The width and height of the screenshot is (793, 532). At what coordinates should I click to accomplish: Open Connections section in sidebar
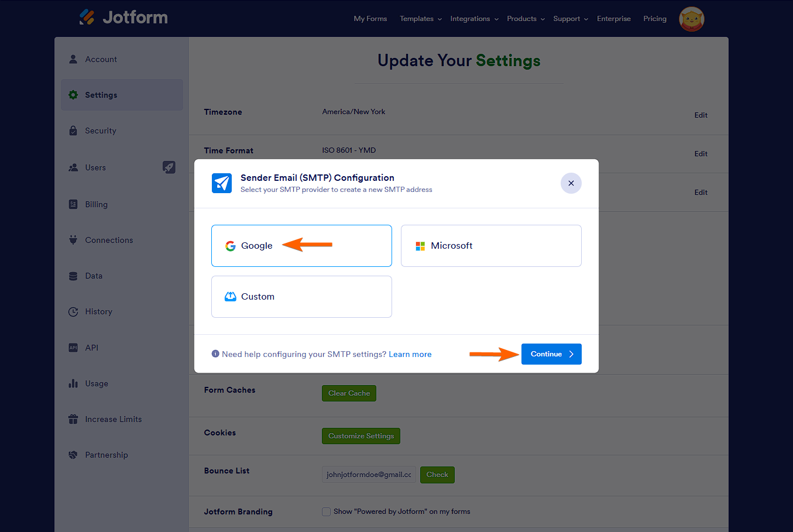[122, 240]
